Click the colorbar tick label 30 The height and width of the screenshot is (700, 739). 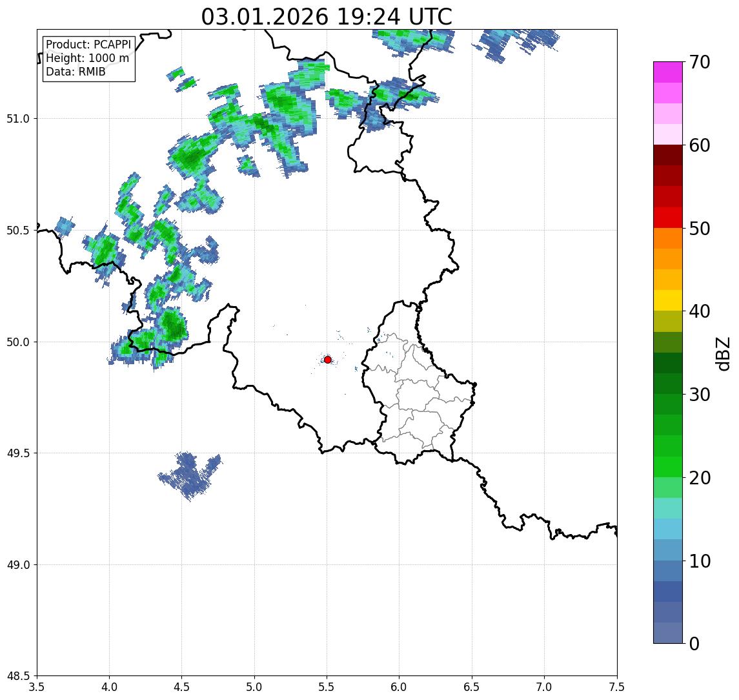[x=700, y=395]
